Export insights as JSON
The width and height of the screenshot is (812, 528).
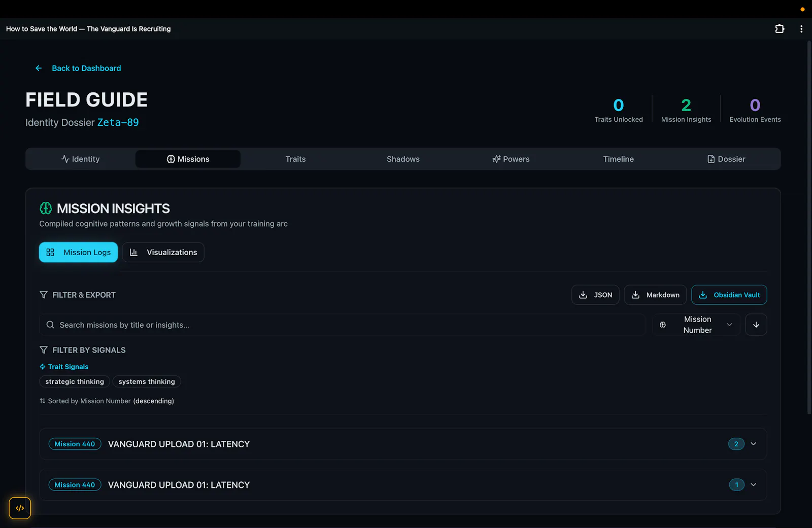595,295
